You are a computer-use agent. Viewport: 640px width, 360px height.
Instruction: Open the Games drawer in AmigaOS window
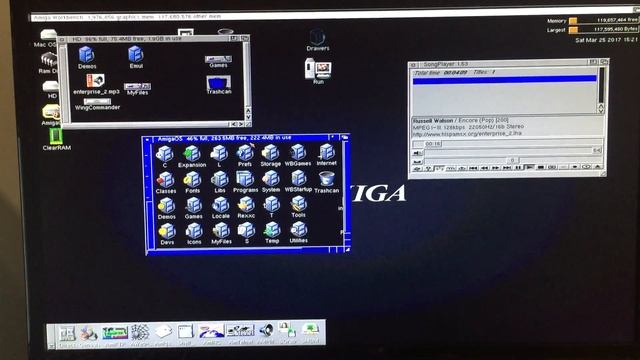coord(194,208)
